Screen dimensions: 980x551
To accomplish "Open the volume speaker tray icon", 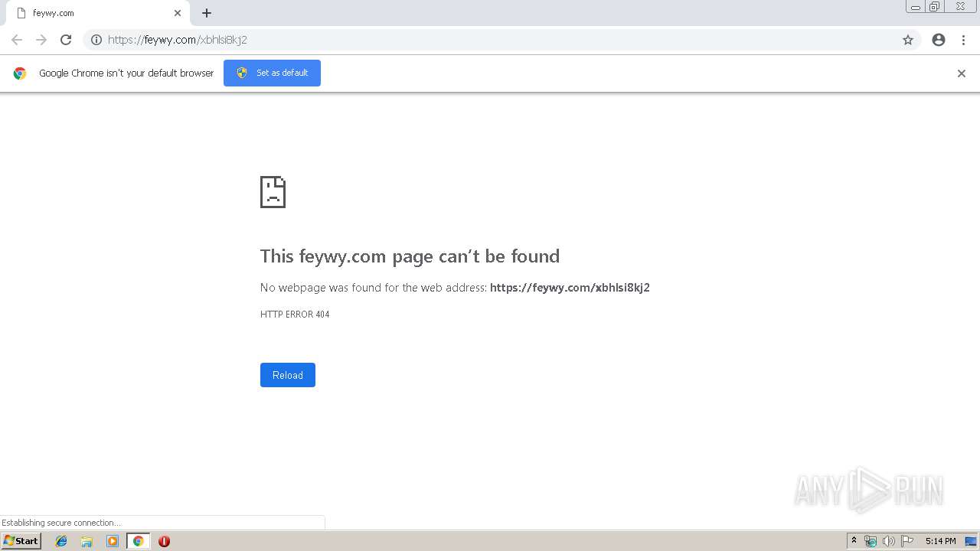I will click(889, 541).
